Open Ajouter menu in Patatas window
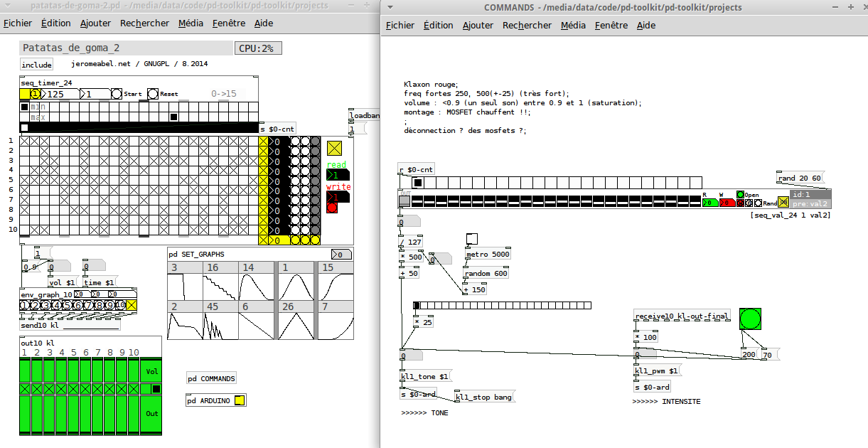The image size is (868, 448). coord(95,23)
